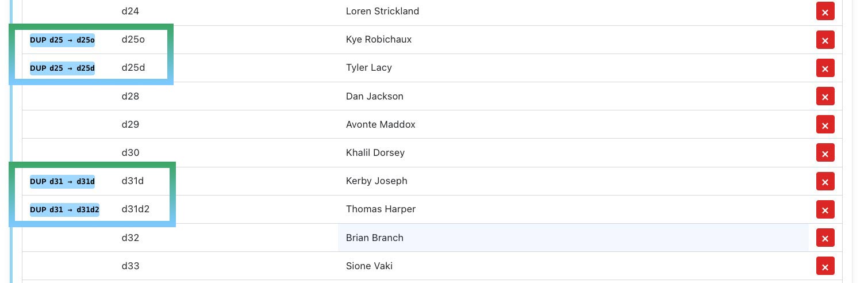The height and width of the screenshot is (283, 868).
Task: Click the d31d2 ID cell
Action: coord(136,209)
